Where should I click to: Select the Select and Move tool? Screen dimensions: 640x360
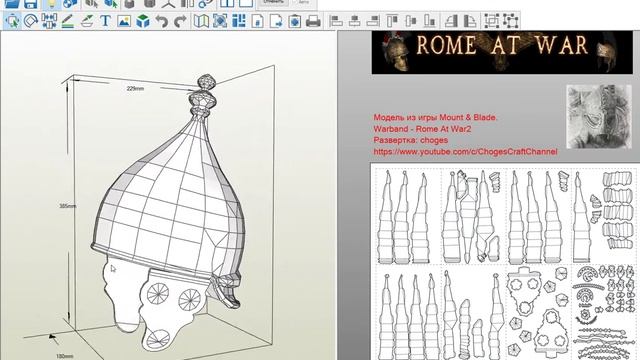click(x=13, y=21)
